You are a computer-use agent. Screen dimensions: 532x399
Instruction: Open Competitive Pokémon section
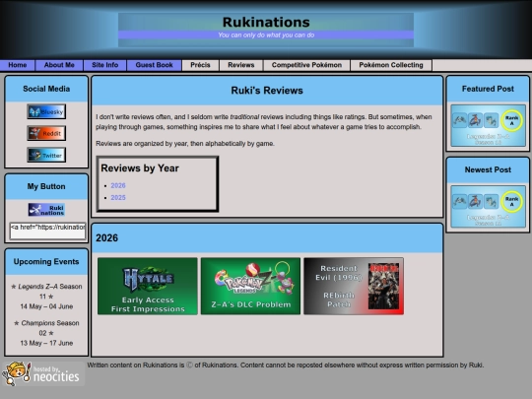coord(306,65)
